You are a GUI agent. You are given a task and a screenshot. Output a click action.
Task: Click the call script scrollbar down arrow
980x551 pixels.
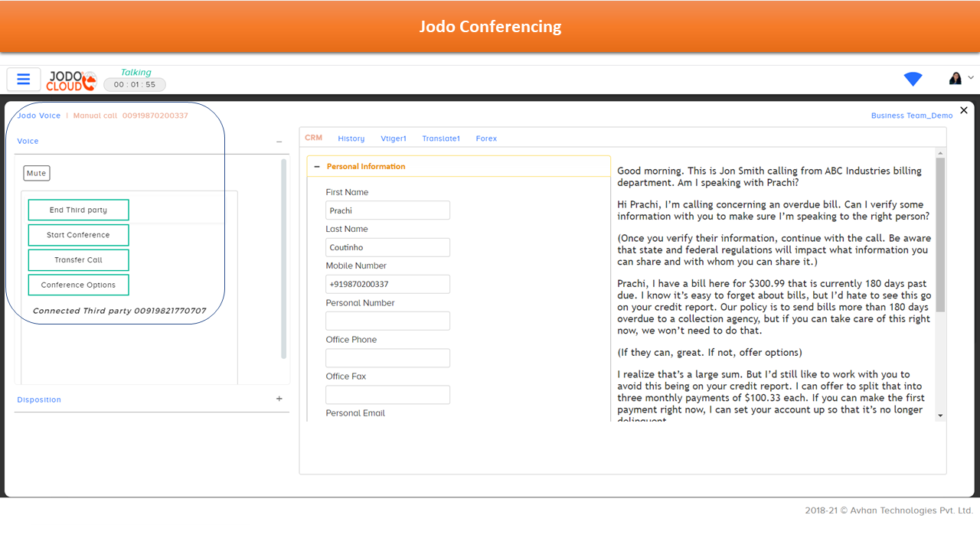pos(940,416)
